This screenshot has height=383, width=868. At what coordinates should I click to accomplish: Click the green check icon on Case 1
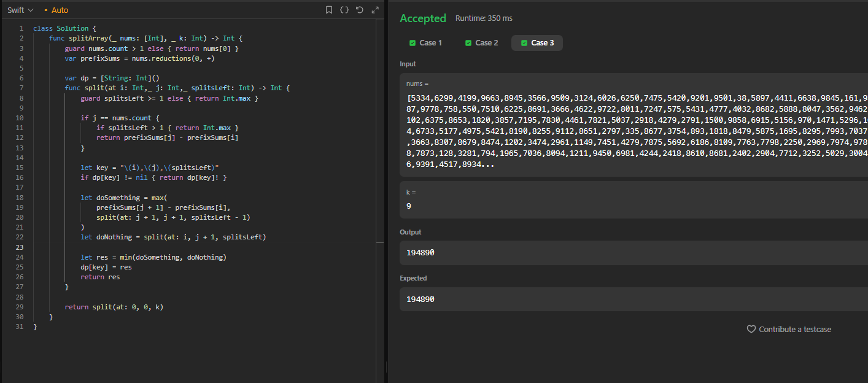tap(413, 43)
